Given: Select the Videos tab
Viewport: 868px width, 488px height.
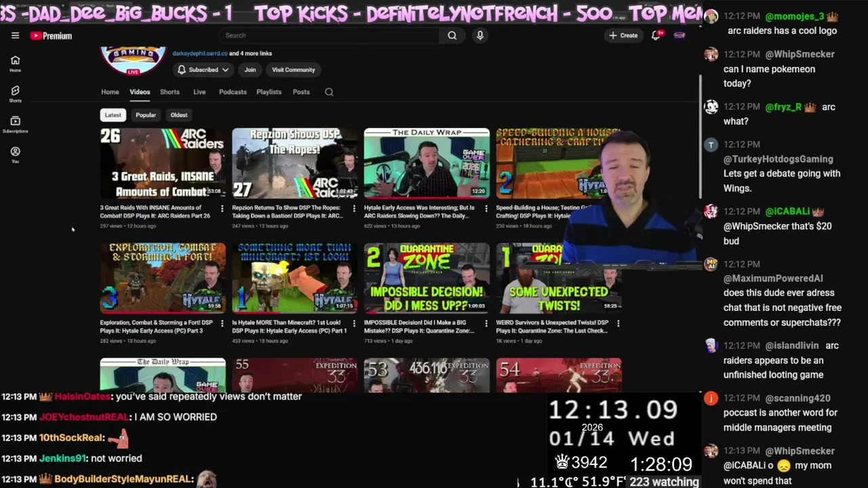Looking at the screenshot, I should click(x=140, y=92).
